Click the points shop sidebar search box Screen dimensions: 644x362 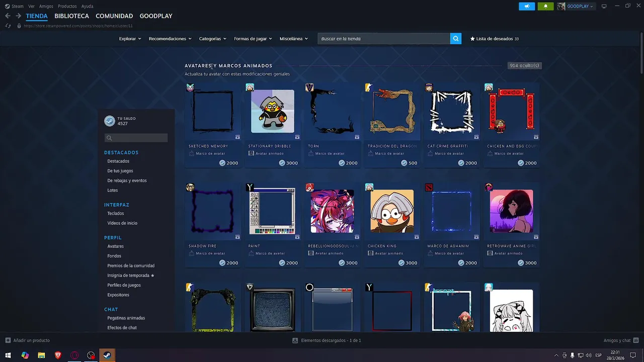136,138
